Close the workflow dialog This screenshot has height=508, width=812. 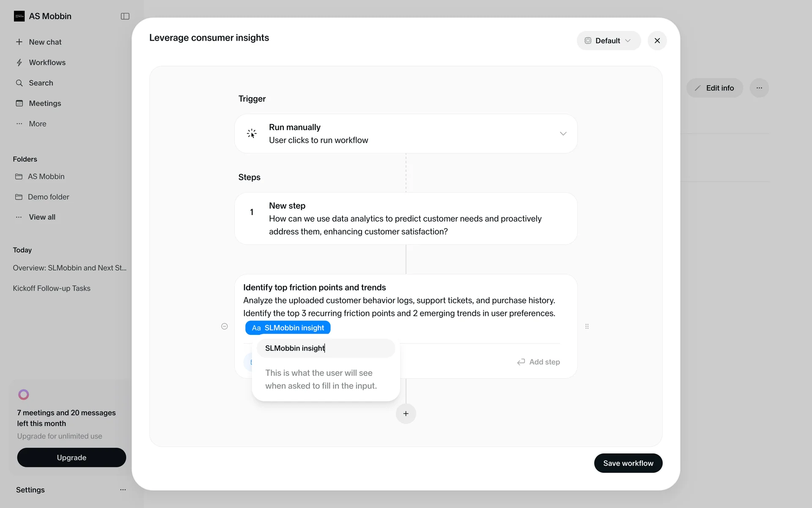[x=657, y=41]
